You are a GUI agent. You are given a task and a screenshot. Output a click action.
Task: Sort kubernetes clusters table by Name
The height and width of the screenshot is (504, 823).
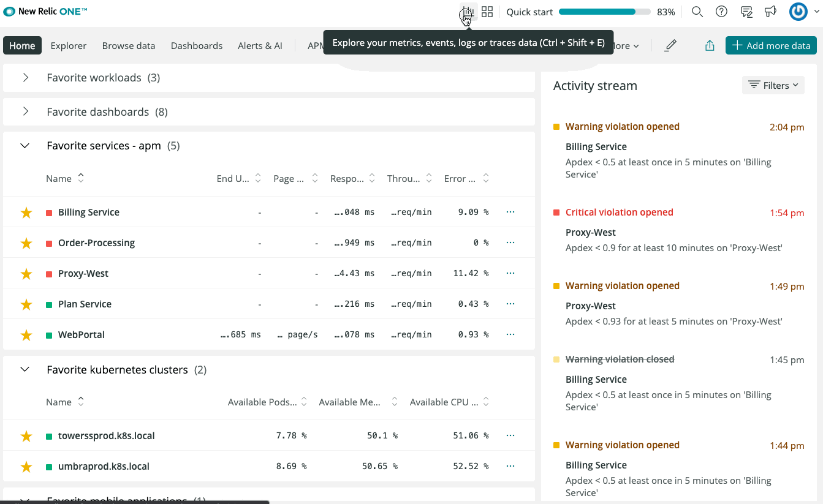pyautogui.click(x=65, y=402)
